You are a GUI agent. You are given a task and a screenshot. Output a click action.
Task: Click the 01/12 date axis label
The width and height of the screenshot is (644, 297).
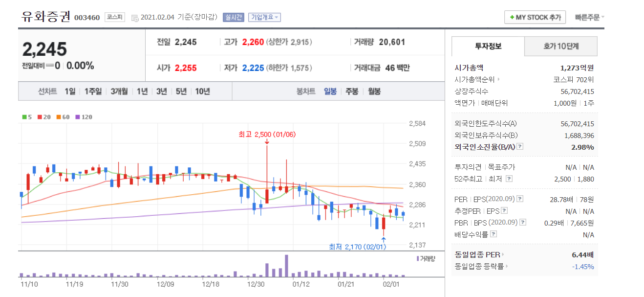coord(301,283)
